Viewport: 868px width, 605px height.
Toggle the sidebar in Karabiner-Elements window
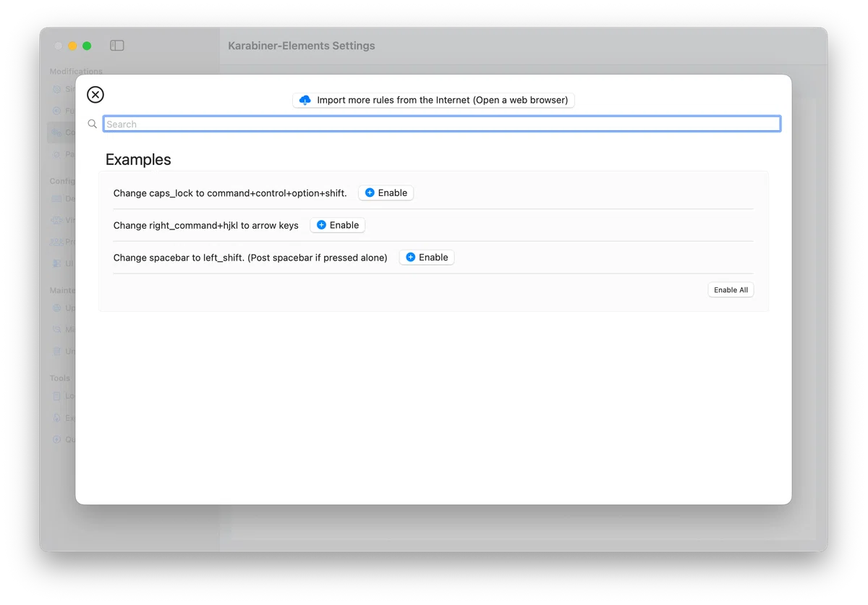click(117, 46)
